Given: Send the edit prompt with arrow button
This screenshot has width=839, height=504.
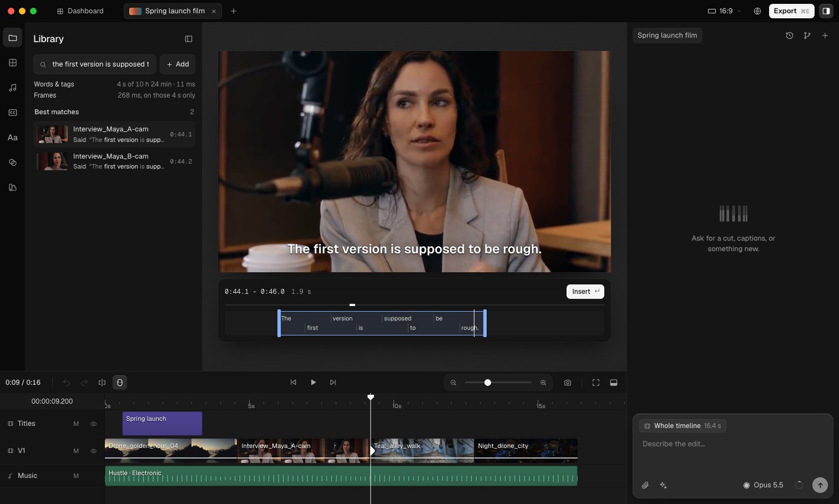Looking at the screenshot, I should tap(820, 485).
